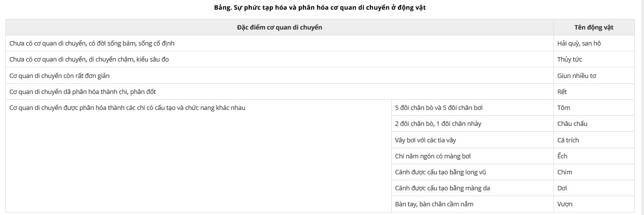Screen dimensions: 644x215
Task: Click the 'Đặc điểm cơ quan di chuyển' header
Action: point(279,27)
